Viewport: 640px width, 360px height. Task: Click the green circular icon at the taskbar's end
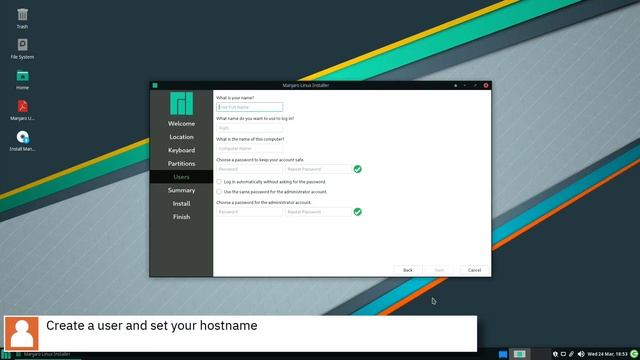pyautogui.click(x=634, y=354)
